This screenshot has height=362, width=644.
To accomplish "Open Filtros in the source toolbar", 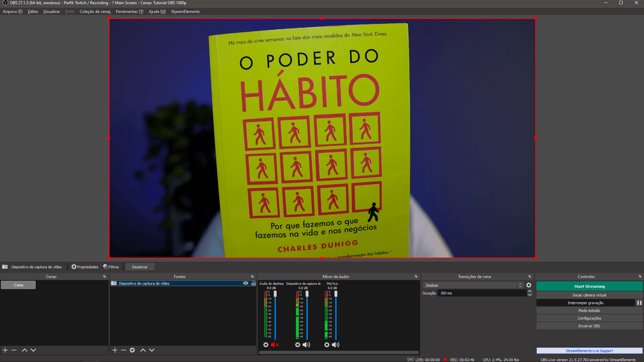I will (111, 267).
